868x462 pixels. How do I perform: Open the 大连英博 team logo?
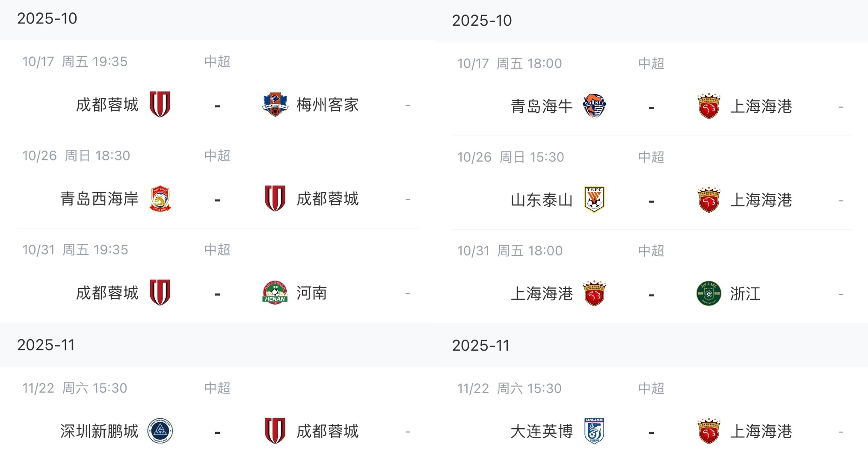tap(594, 431)
